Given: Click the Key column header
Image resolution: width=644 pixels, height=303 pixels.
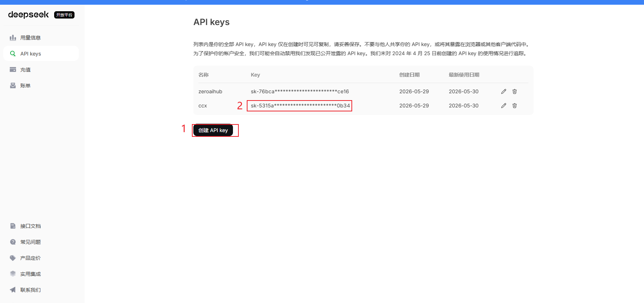Looking at the screenshot, I should 255,75.
